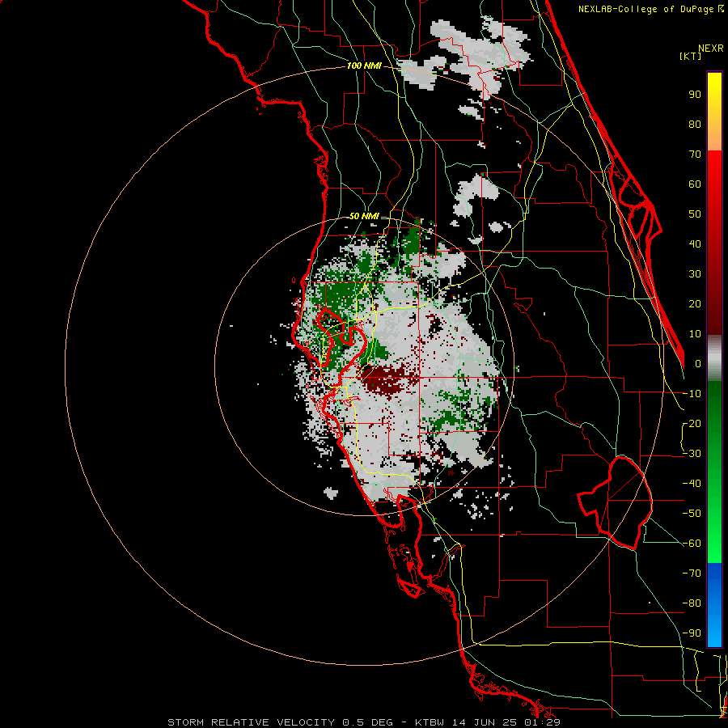
Task: Click the -90 value on velocity scale
Action: [692, 633]
